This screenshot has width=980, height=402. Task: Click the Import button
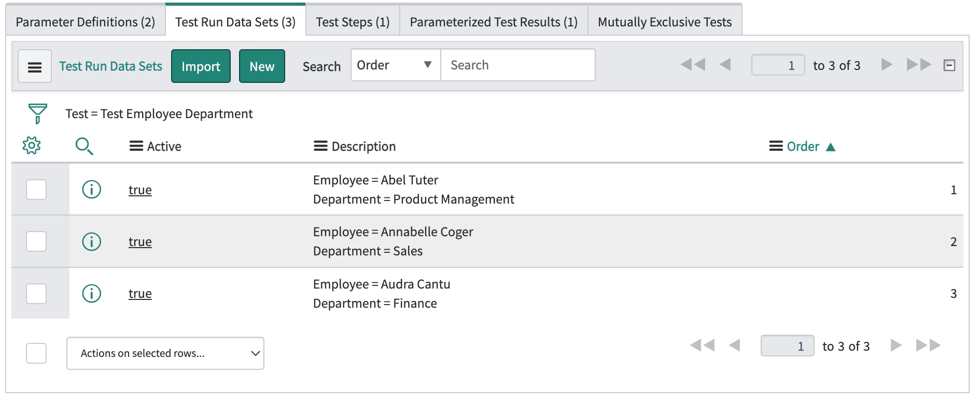(201, 66)
